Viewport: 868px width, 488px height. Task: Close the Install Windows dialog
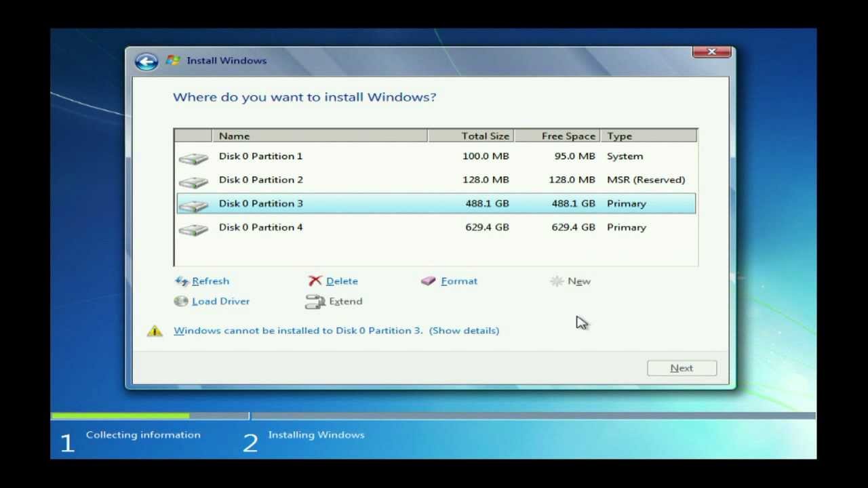click(712, 52)
